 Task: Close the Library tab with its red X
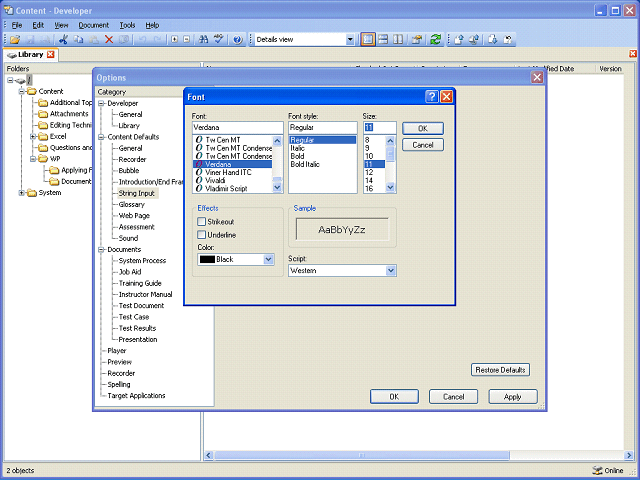51,54
